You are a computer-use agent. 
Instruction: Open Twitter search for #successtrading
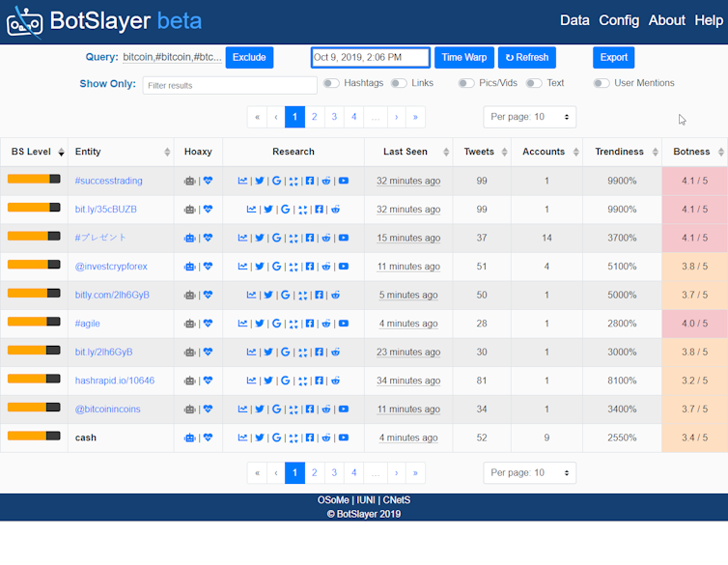point(260,181)
